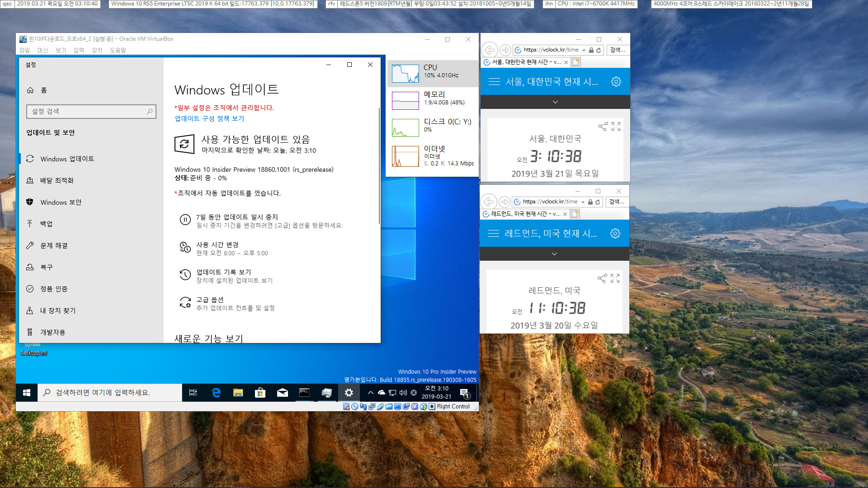868x488 pixels.
Task: Open gear settings in Redmond clock window
Action: pos(615,234)
